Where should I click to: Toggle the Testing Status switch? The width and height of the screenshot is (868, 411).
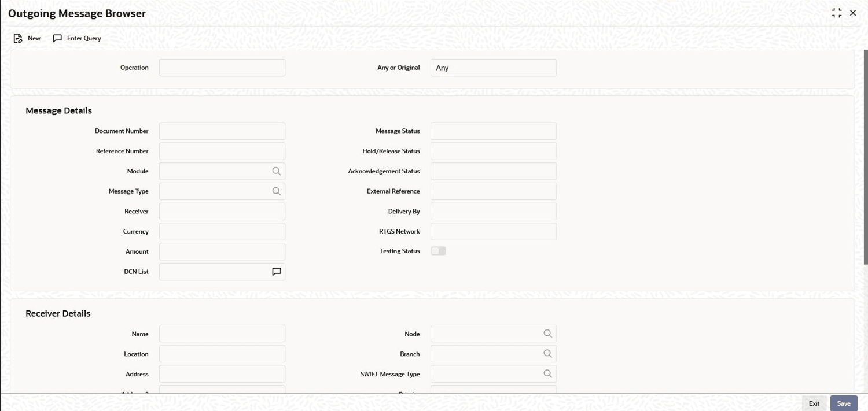click(438, 251)
